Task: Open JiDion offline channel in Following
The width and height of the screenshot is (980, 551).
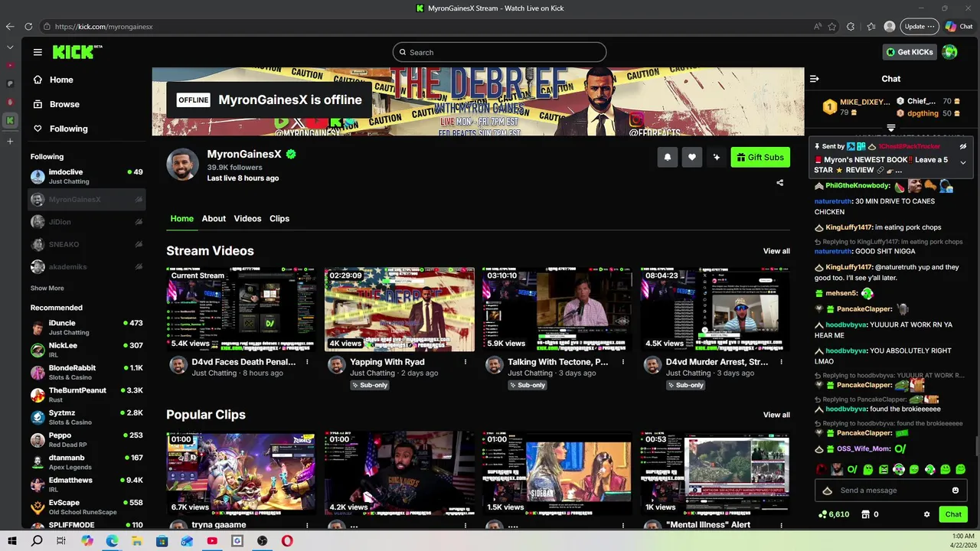Action: tap(87, 222)
